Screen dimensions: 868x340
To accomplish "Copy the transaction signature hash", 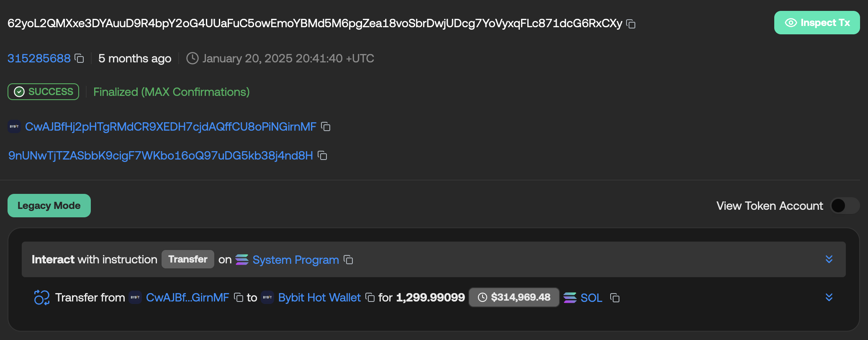I will click(x=631, y=24).
